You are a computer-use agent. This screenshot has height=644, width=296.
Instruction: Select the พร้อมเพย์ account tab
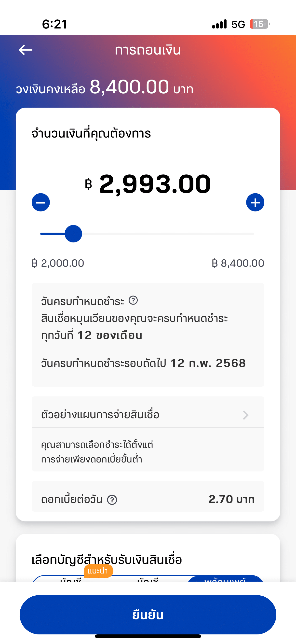tap(225, 578)
